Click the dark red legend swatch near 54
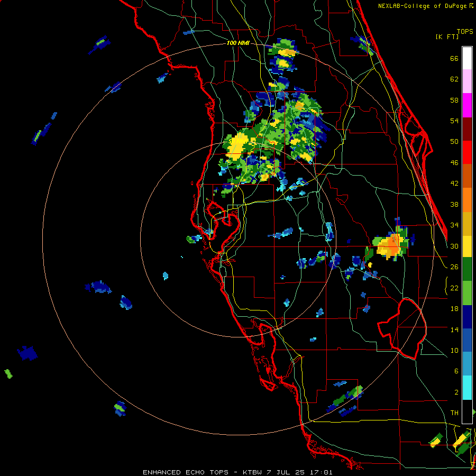The height and width of the screenshot is (476, 476). [467, 129]
